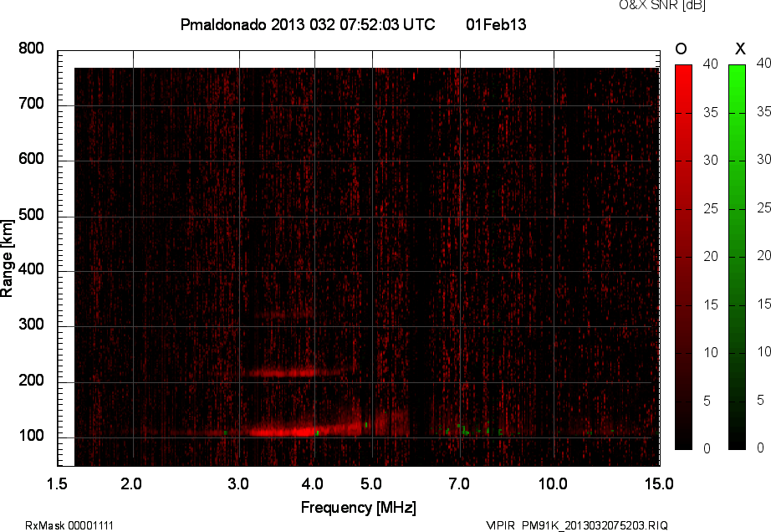Click the 30 label on the O colorbar

pyautogui.click(x=711, y=161)
